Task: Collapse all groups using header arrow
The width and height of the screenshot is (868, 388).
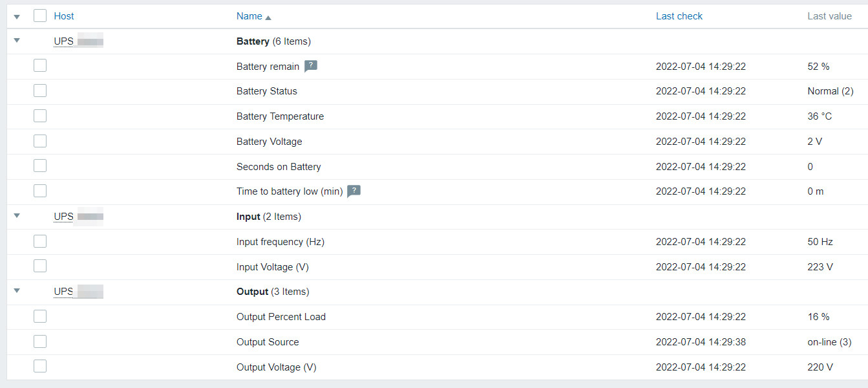Action: pos(17,17)
